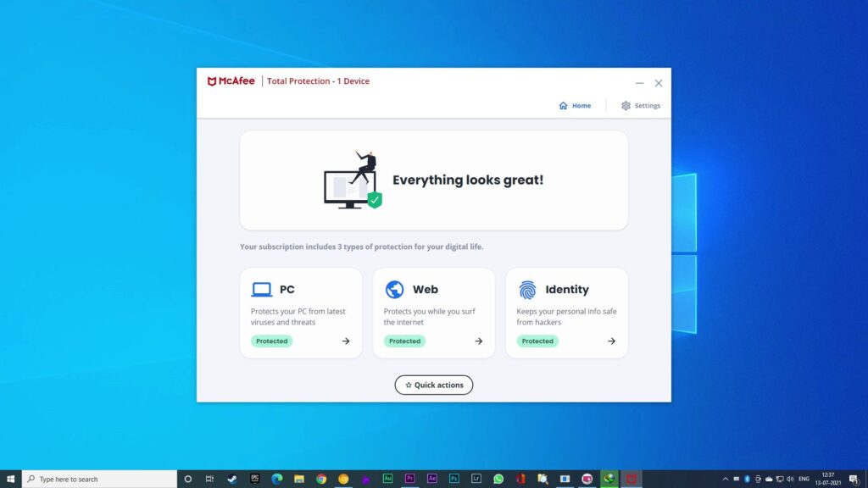Screen dimensions: 868x488
Task: Click the Protected badge under PC
Action: click(x=272, y=341)
